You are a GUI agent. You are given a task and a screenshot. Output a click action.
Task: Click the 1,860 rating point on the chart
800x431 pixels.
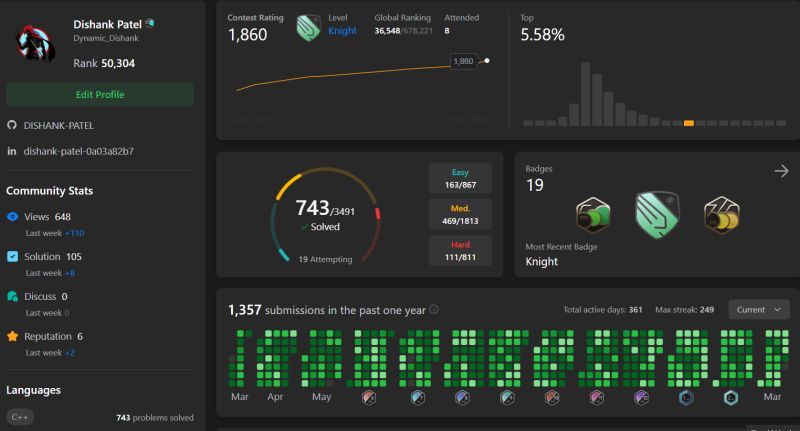[487, 61]
